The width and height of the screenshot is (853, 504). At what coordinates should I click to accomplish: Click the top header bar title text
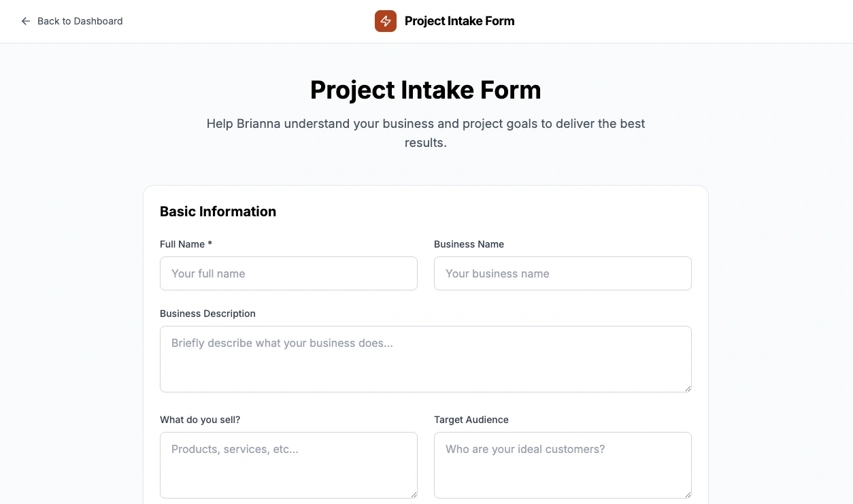459,21
